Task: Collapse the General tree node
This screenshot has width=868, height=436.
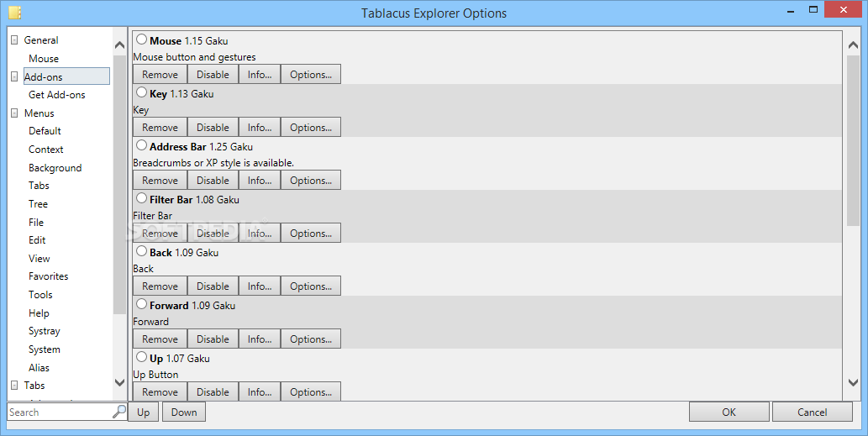Action: tap(14, 40)
